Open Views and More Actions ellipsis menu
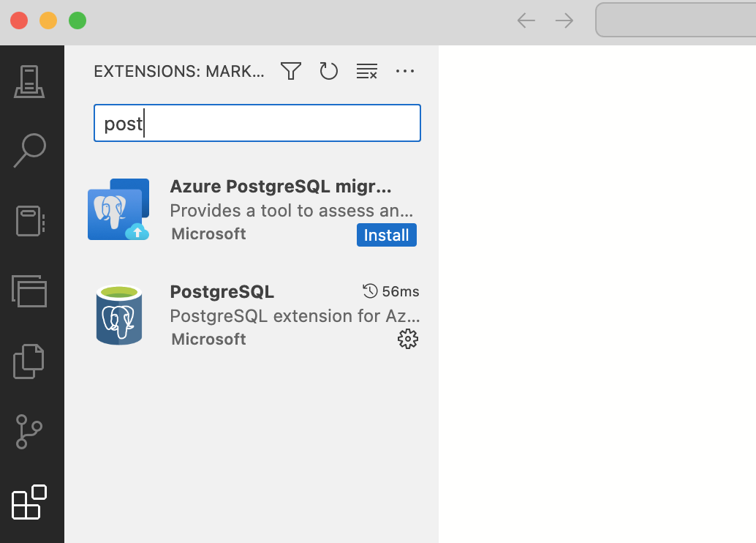 click(x=405, y=72)
